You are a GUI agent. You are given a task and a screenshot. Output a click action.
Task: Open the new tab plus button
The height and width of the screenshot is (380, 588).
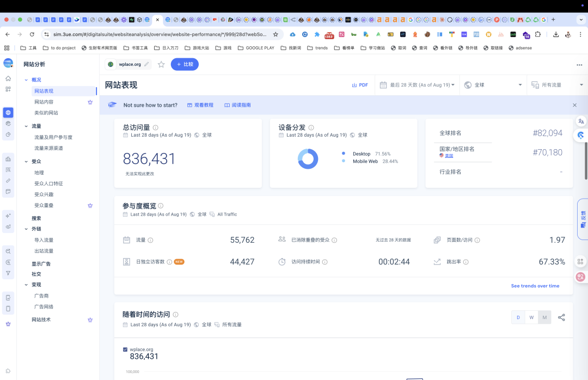553,20
